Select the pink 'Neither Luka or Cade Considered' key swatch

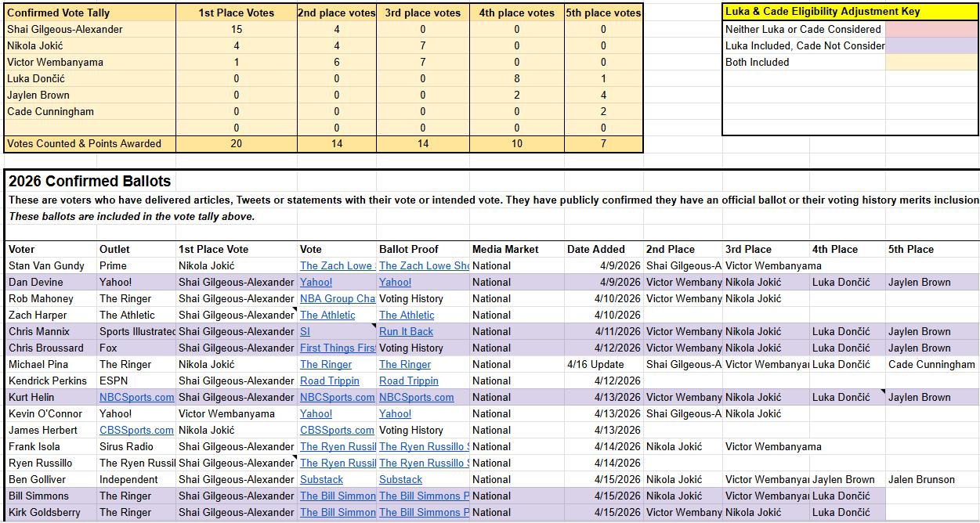point(931,29)
